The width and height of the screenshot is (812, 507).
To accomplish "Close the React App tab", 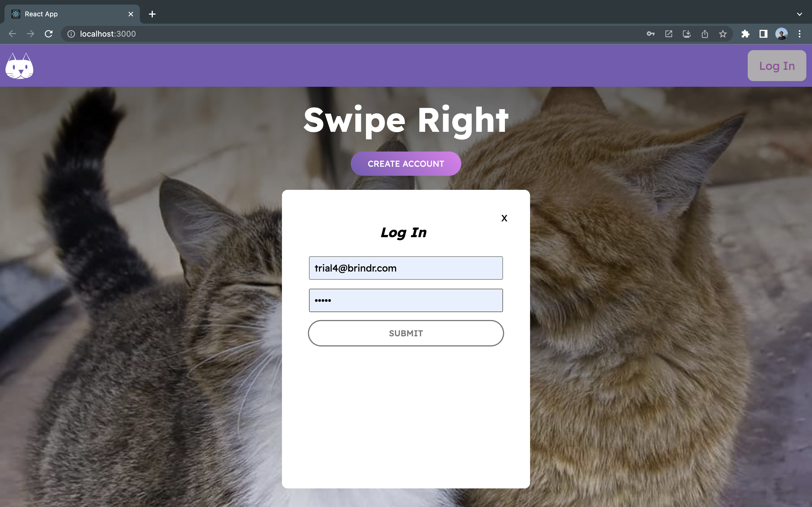I will click(x=131, y=14).
